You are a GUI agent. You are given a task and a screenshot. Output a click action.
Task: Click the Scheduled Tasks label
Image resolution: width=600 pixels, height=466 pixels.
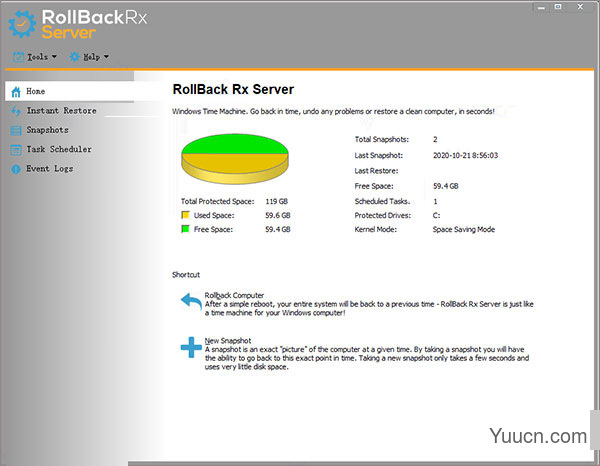pyautogui.click(x=382, y=201)
